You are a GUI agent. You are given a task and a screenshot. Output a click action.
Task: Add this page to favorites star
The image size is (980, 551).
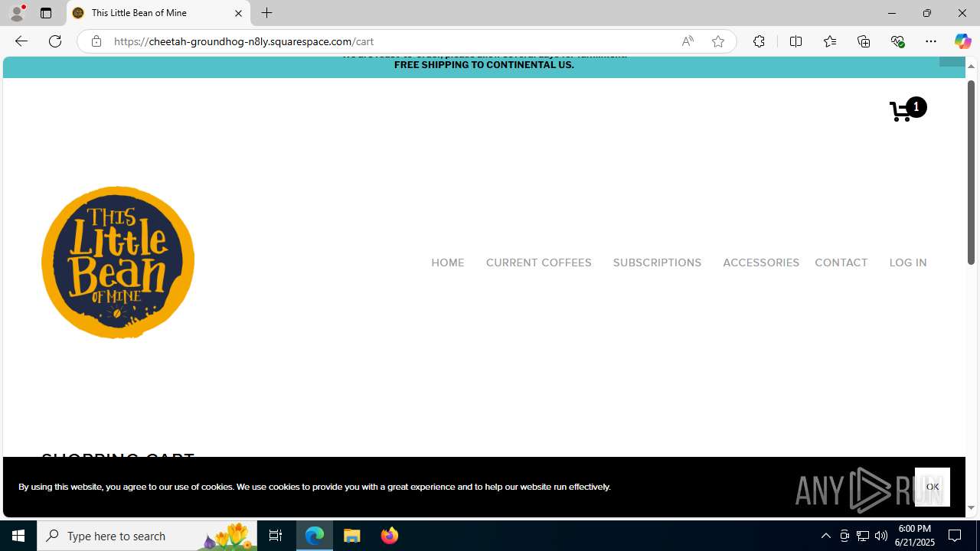coord(717,41)
